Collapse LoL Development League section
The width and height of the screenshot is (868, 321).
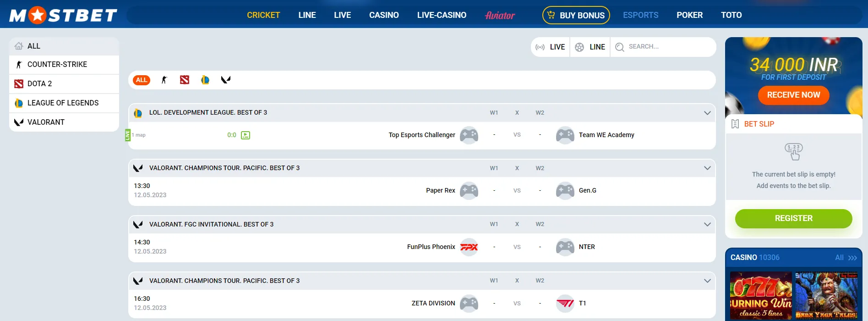click(x=707, y=113)
